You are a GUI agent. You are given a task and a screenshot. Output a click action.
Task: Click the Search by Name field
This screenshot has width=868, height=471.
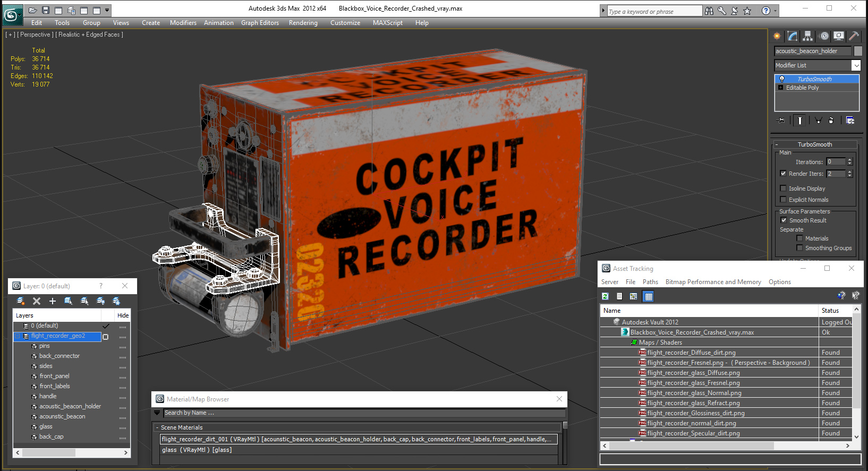tap(363, 413)
